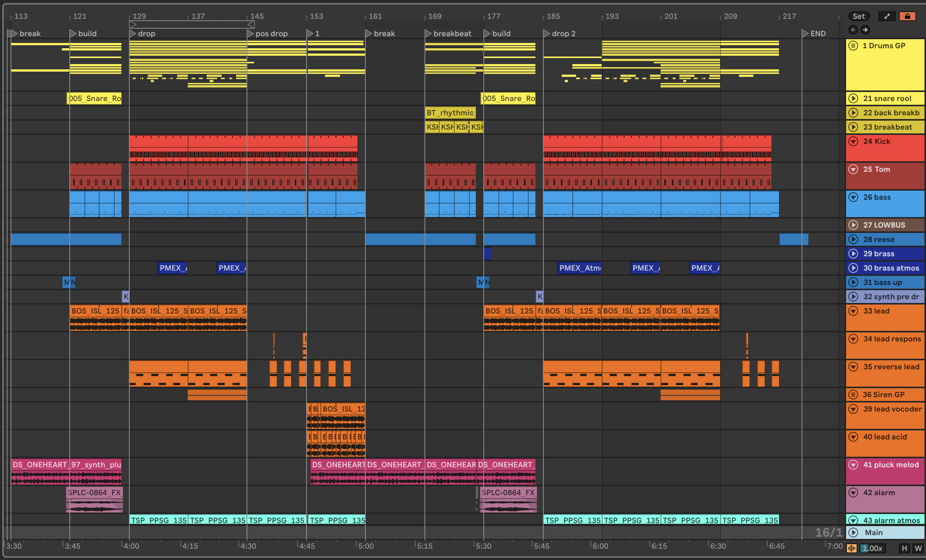Unfold the 30 brass atmos track

(853, 268)
